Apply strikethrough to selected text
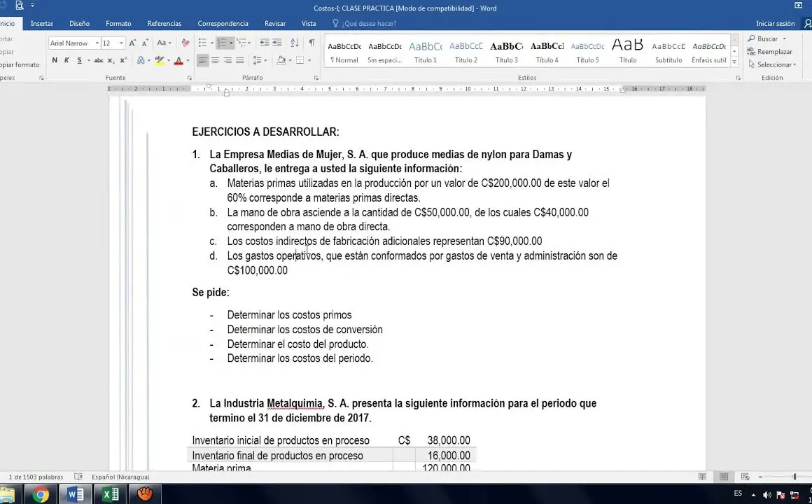The height and width of the screenshot is (504, 812). click(x=99, y=61)
